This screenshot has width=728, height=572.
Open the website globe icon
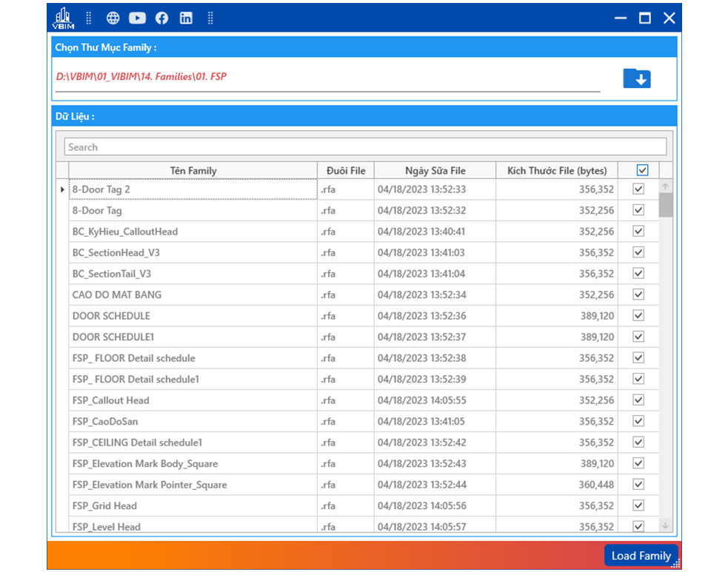point(113,18)
